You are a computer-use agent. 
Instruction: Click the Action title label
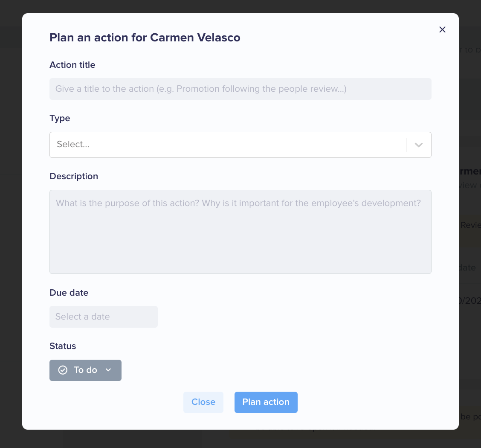tap(72, 65)
